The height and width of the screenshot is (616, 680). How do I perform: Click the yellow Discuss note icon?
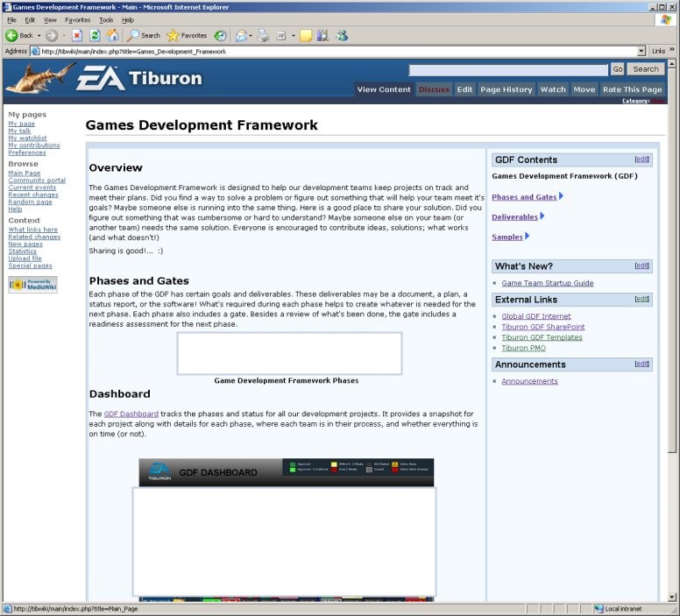point(306,36)
